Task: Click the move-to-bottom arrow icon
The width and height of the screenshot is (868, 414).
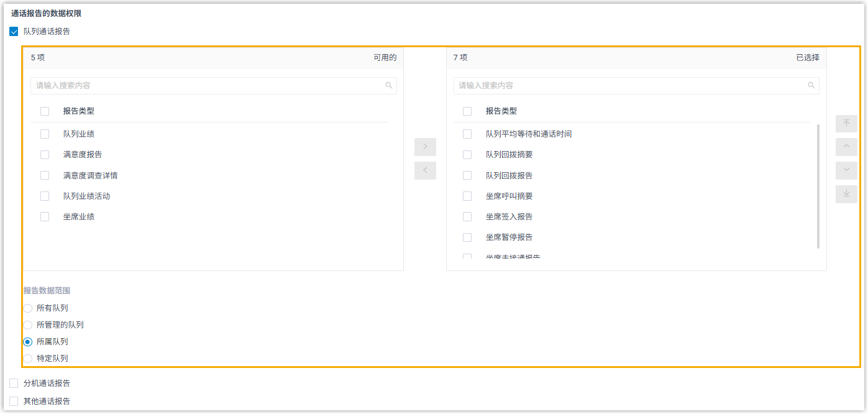Action: 846,194
